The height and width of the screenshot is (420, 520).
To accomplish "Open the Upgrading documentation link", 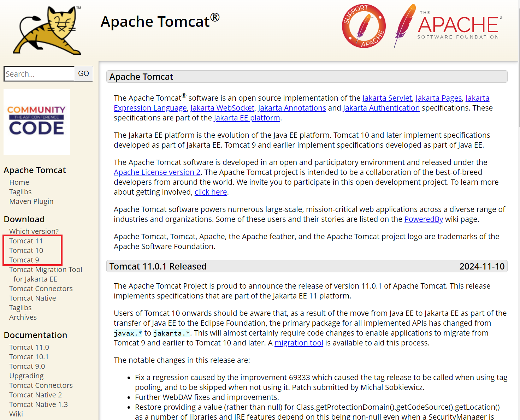I will click(x=26, y=376).
